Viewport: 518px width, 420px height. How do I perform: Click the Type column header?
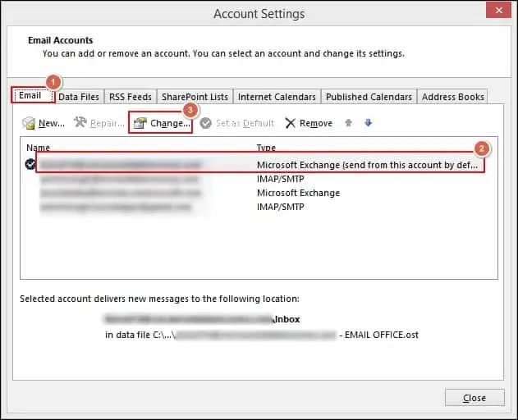tap(266, 148)
